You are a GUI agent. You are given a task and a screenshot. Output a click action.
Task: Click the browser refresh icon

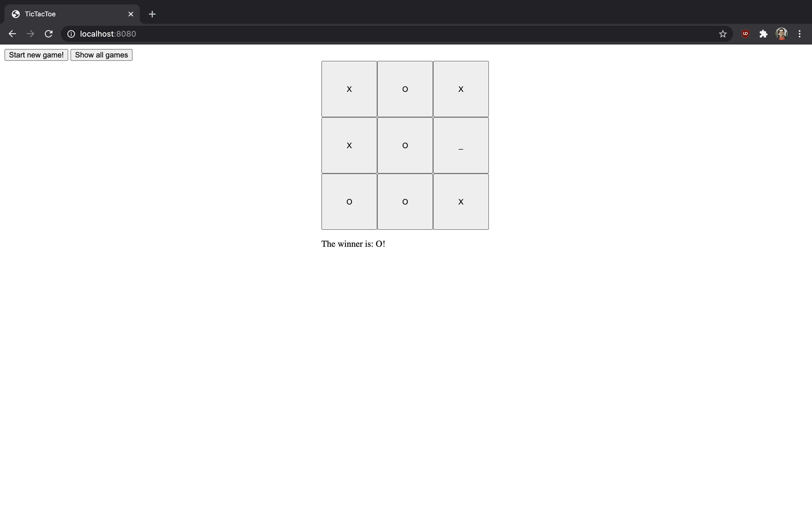point(49,34)
